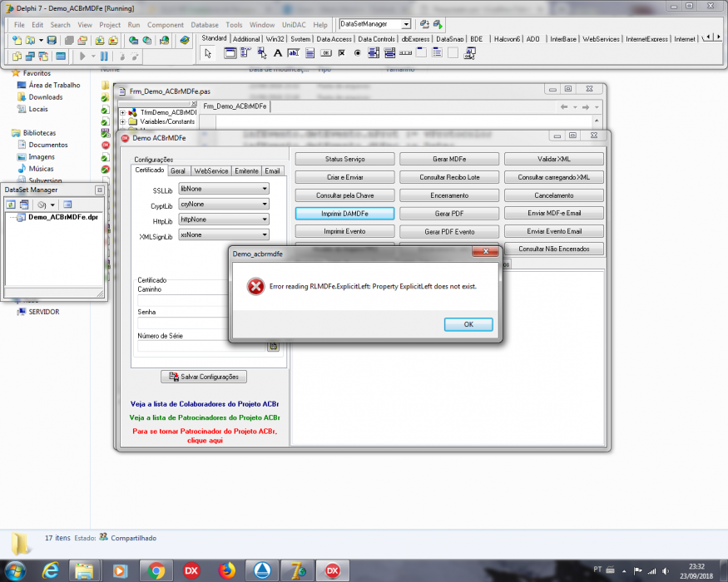Open the Project menu
This screenshot has height=582, width=728.
pyautogui.click(x=110, y=25)
